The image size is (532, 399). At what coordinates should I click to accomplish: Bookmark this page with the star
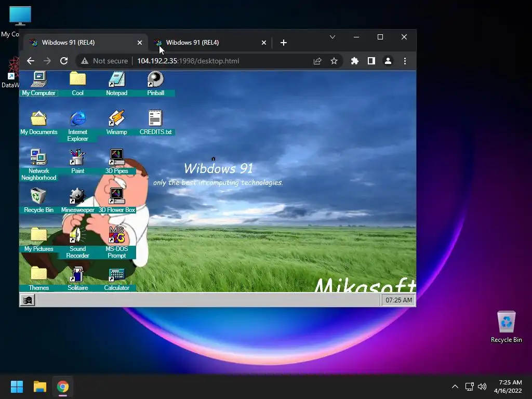[334, 61]
